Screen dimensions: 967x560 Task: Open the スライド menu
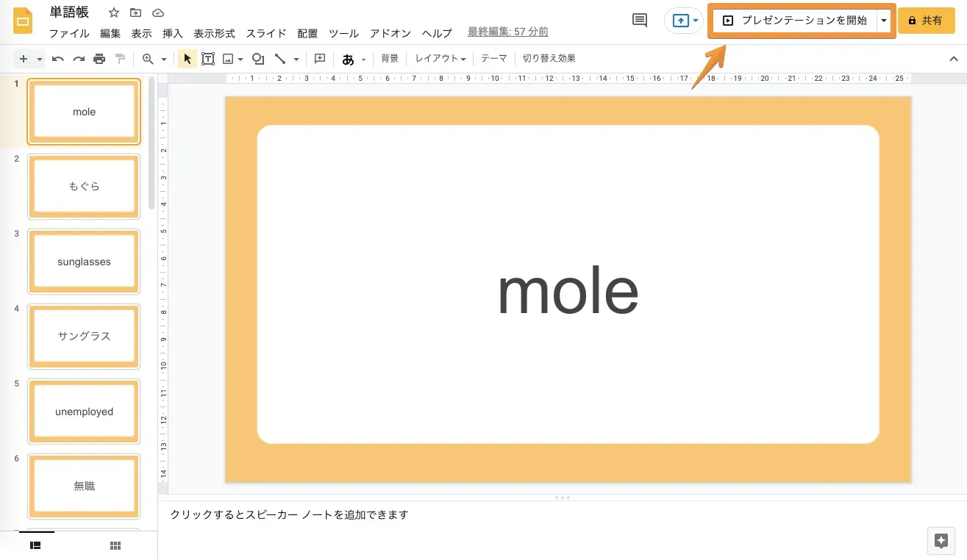click(266, 33)
